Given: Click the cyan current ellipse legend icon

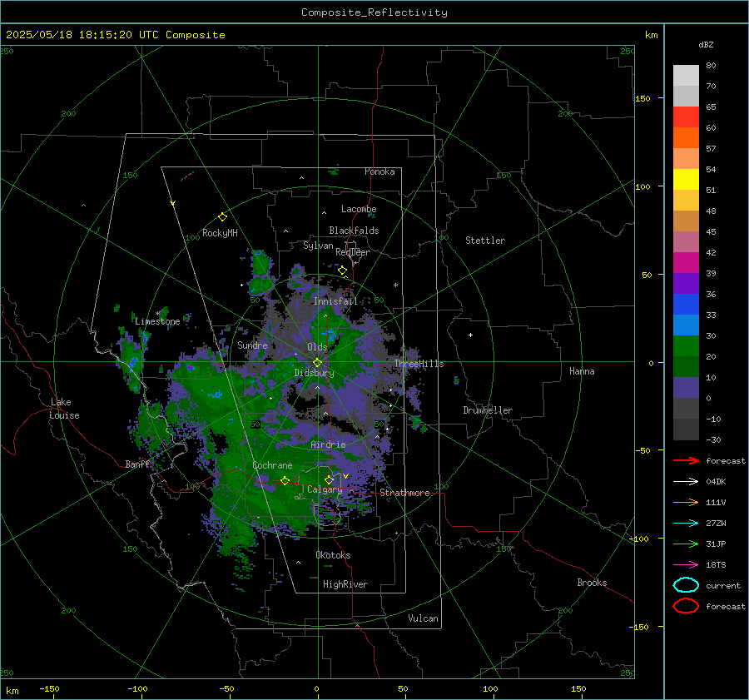Looking at the screenshot, I should [686, 585].
